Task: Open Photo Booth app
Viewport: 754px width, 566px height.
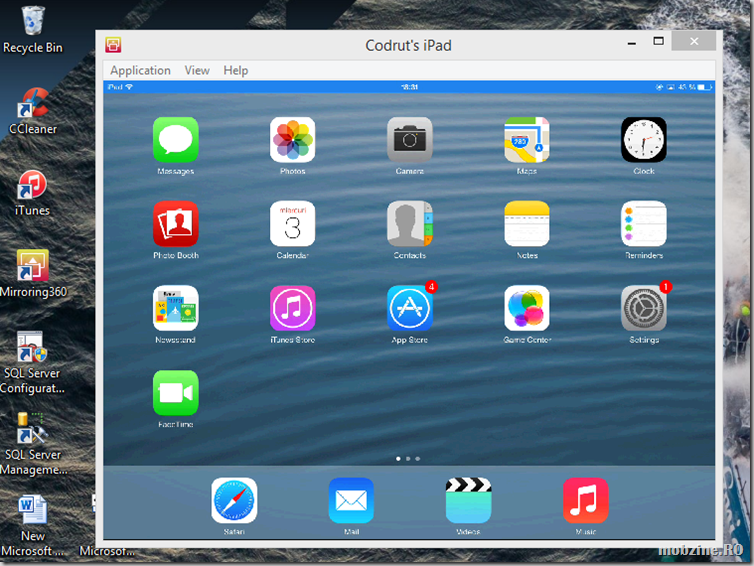Action: pos(176,224)
